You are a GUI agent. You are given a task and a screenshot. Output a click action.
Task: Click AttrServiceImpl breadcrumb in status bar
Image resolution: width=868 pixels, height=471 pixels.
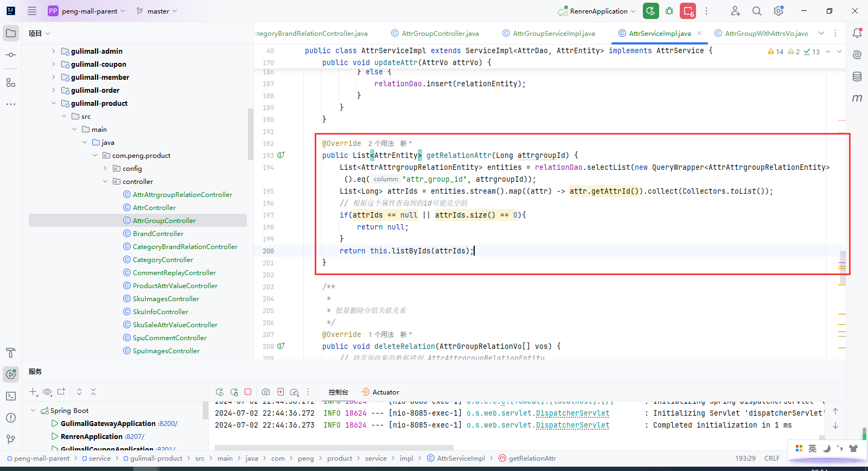pyautogui.click(x=456, y=459)
